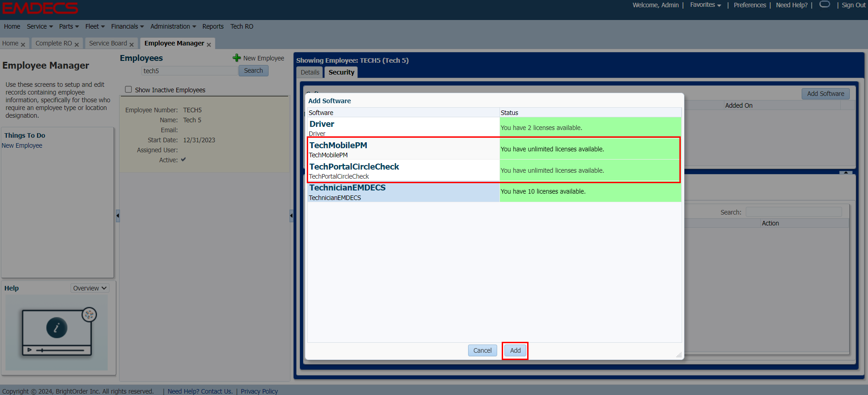Select the TechPortalCircleCheck software row
Screen dimensions: 868x395
494,170
